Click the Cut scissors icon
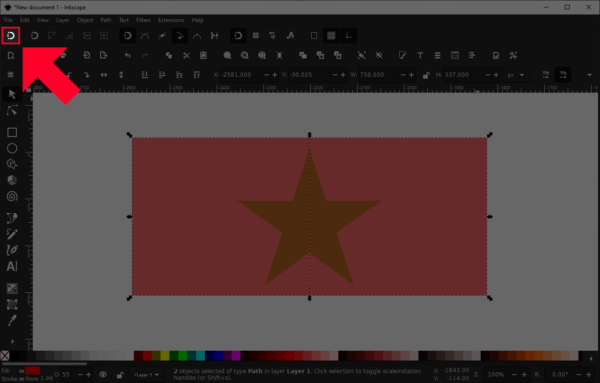600x383 pixels. pos(186,55)
